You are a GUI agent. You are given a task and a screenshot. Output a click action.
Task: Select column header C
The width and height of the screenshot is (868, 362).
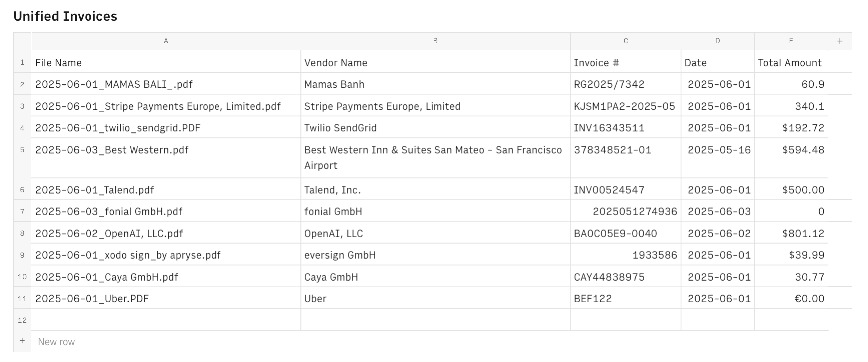(626, 41)
